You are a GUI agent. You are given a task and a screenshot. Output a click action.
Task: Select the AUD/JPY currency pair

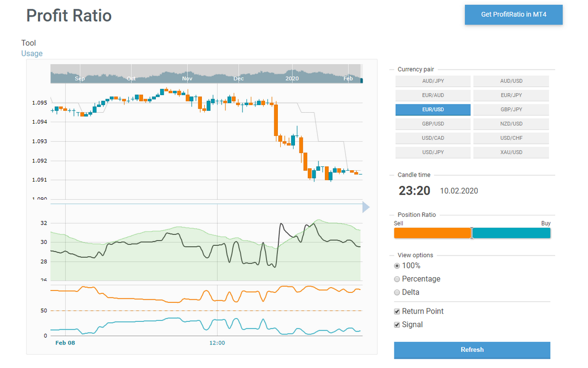[x=433, y=81]
